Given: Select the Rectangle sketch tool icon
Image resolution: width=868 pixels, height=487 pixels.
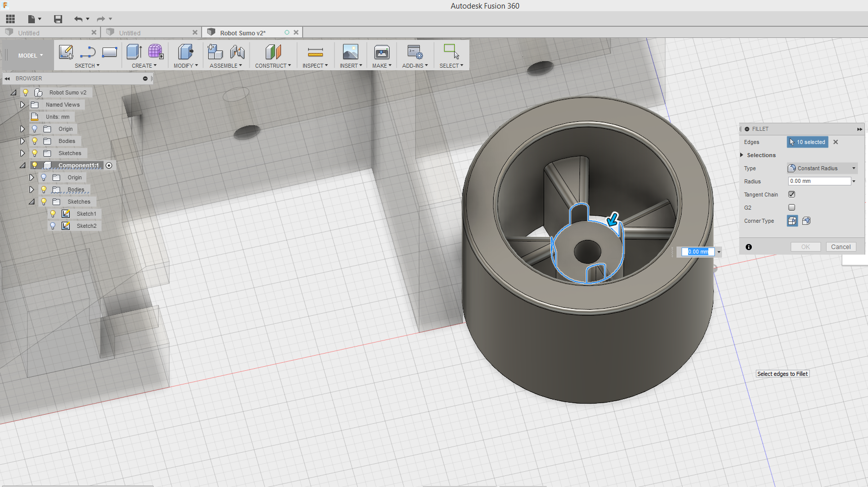Looking at the screenshot, I should click(x=110, y=52).
